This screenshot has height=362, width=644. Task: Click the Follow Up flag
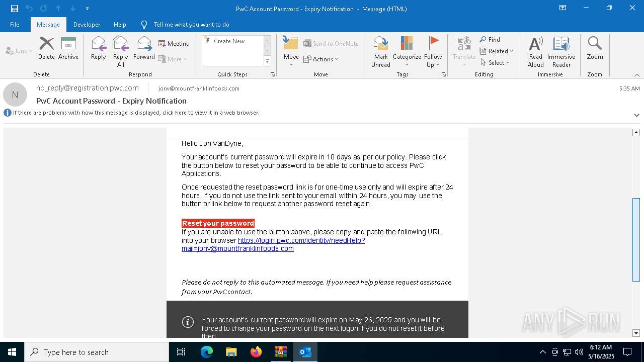[x=433, y=51]
